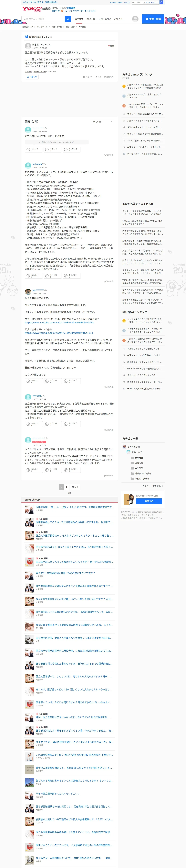
Task: Click nishigata's avatar icon
Action: point(28,165)
